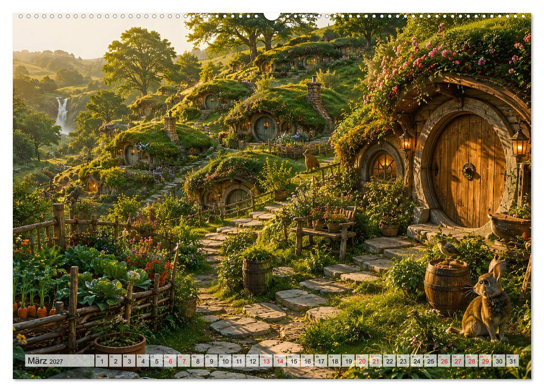Select day 10 in the date strip

pyautogui.click(x=225, y=361)
